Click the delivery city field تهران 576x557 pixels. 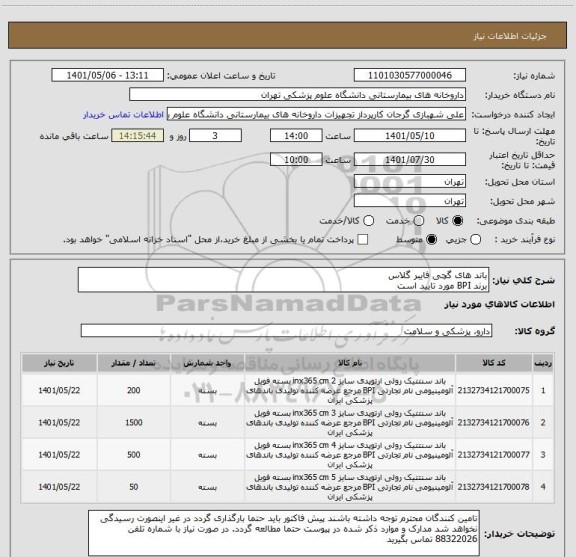[x=410, y=201]
